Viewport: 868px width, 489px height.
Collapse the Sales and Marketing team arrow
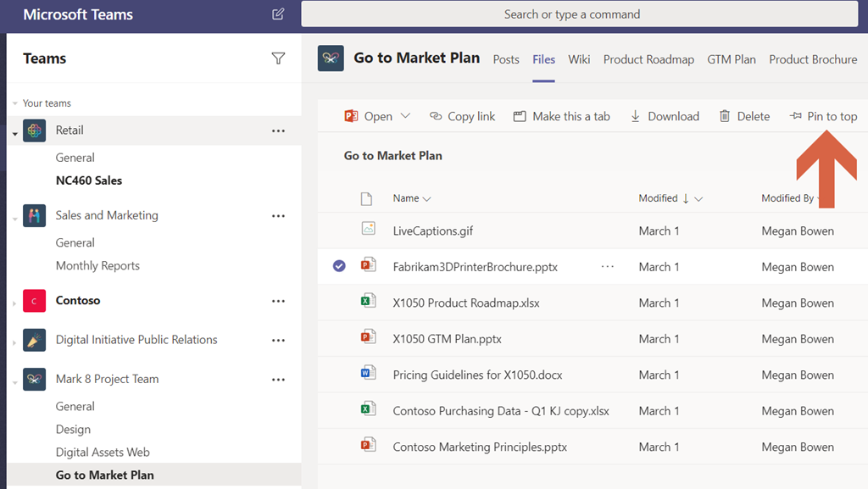coord(15,219)
